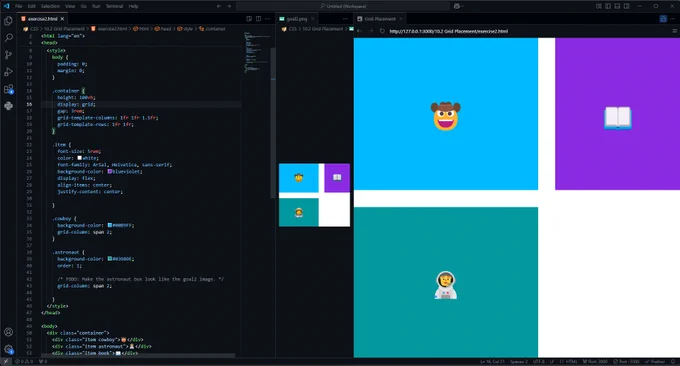The image size is (680, 366).
Task: Click the VS Code logo icon
Action: (x=6, y=6)
